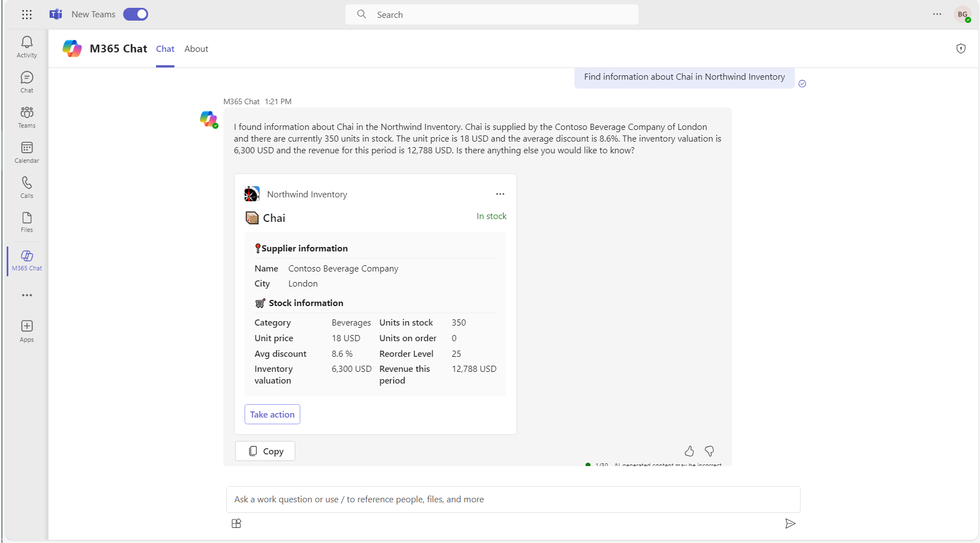Image resolution: width=980 pixels, height=543 pixels.
Task: Switch to the Chat tab
Action: (165, 49)
